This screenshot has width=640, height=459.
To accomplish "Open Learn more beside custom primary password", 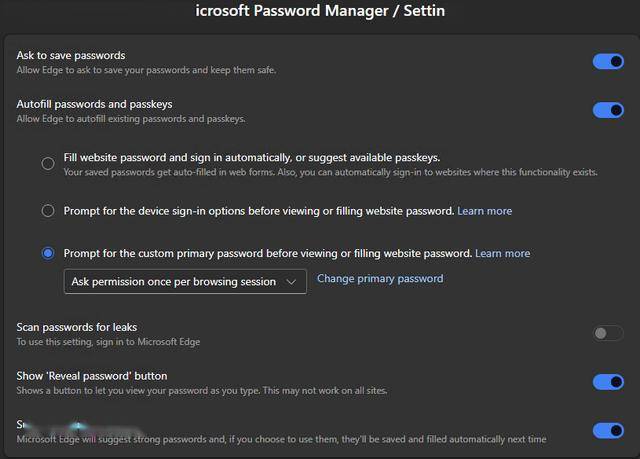I will click(x=502, y=254).
